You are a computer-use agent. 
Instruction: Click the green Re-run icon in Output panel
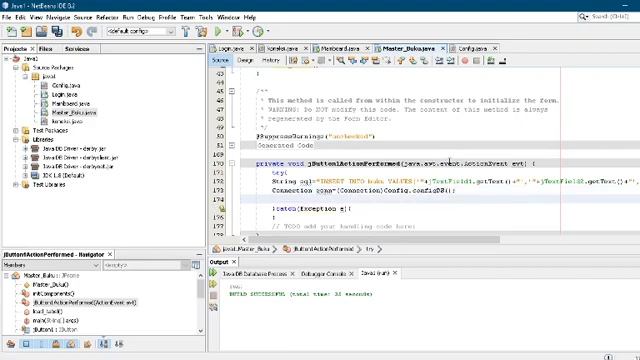tap(213, 273)
